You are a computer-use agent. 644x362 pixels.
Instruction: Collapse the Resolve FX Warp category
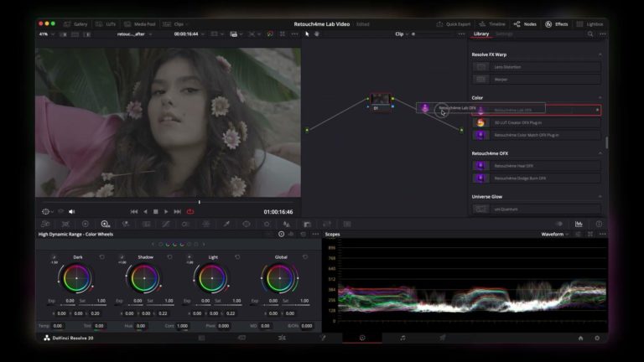point(600,54)
